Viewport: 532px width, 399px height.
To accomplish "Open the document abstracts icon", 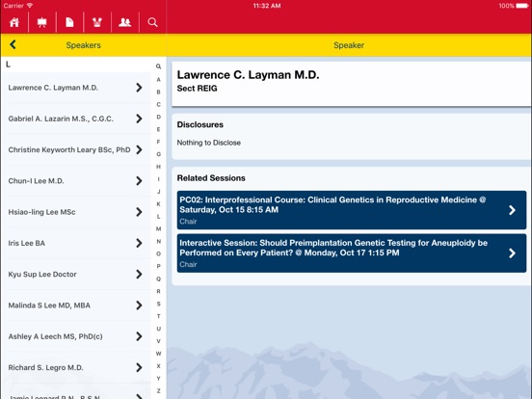I will coord(69,22).
